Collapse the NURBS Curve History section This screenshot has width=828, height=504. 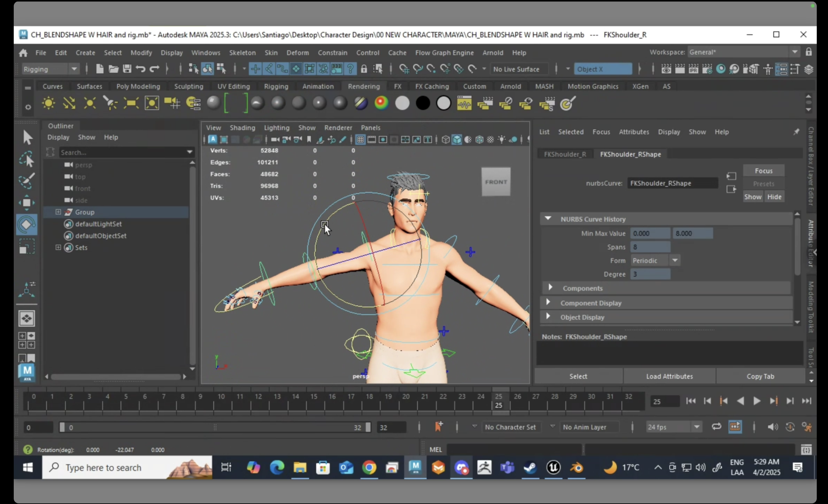548,219
